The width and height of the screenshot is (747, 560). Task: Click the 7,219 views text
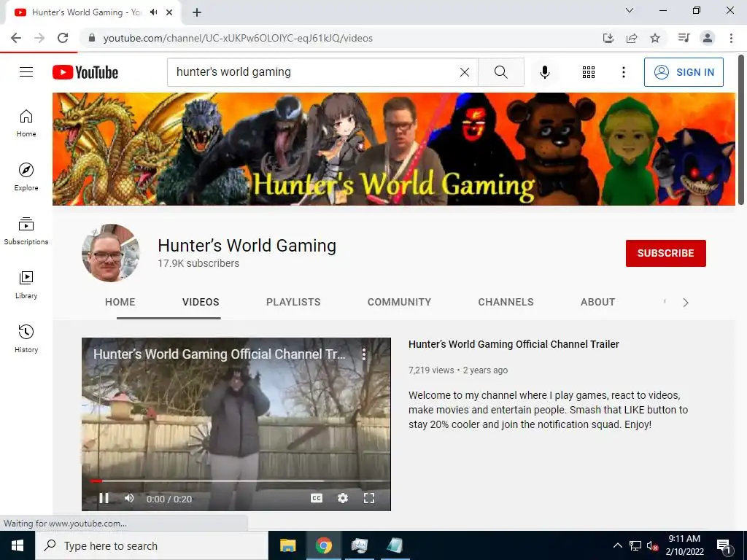pyautogui.click(x=431, y=370)
